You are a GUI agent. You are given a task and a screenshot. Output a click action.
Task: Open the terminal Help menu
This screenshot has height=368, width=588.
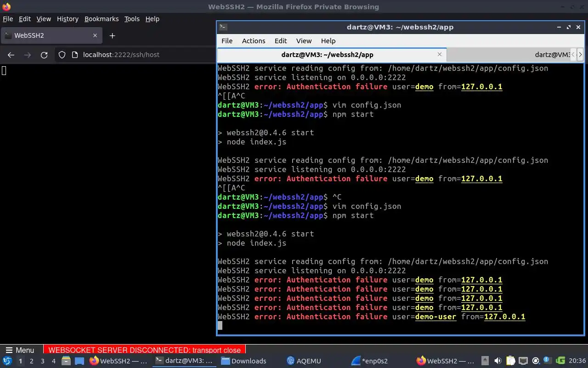328,41
